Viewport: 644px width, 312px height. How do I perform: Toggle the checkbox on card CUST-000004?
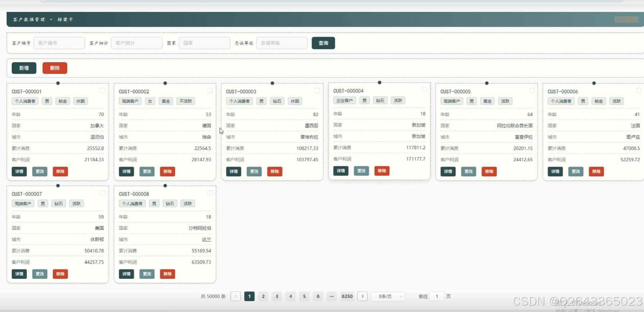424,90
